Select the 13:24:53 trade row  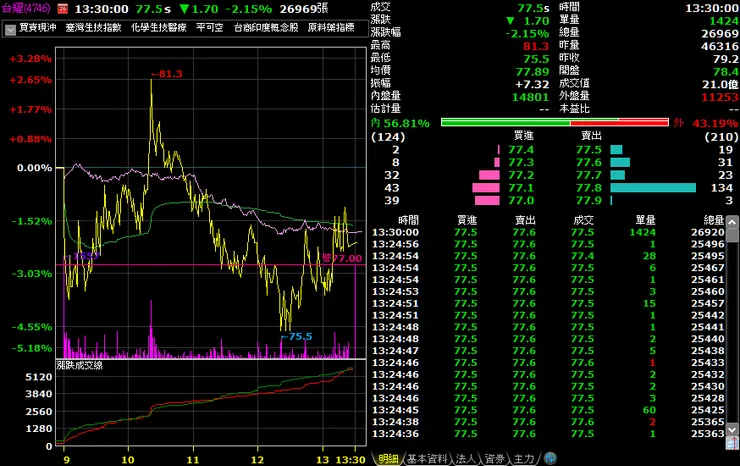pos(548,291)
